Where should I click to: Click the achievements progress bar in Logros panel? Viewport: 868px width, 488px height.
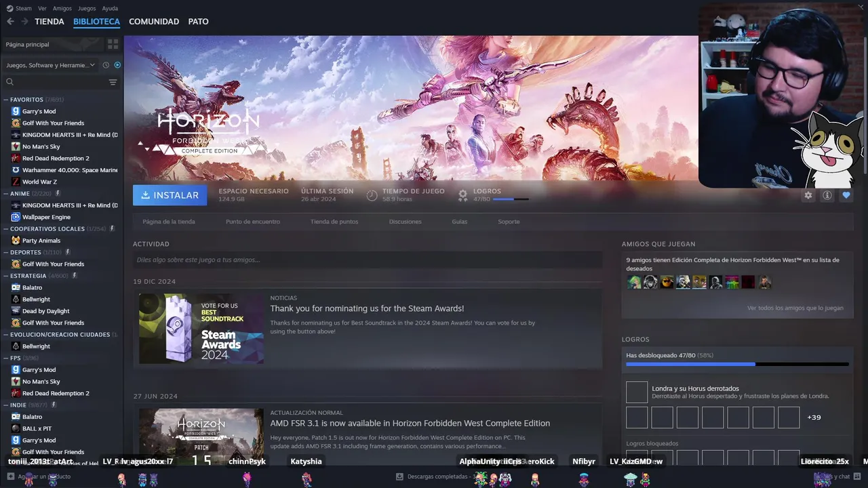(737, 364)
